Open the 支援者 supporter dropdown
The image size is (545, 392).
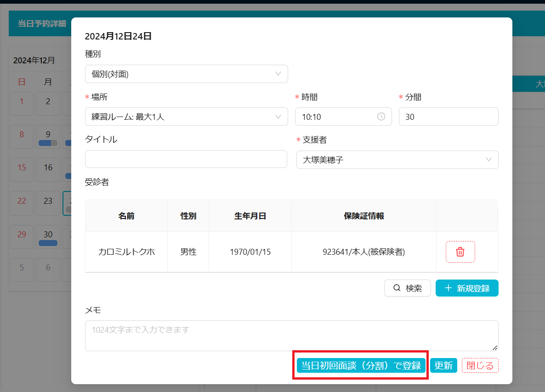coord(397,160)
